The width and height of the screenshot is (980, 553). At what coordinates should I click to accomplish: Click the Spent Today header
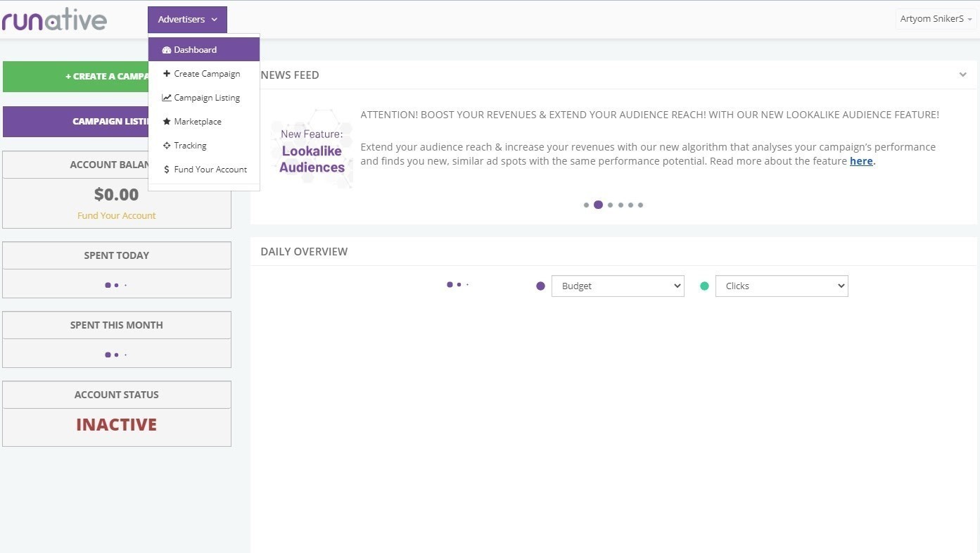(117, 255)
